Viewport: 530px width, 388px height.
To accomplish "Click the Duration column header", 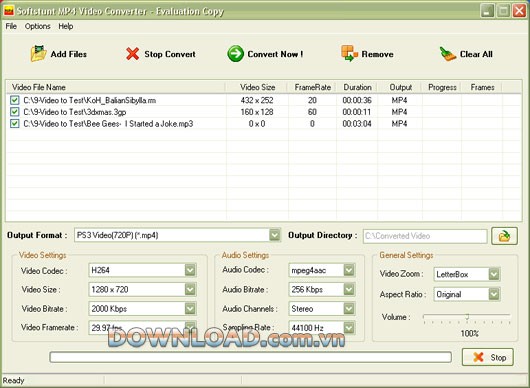I will coord(357,87).
